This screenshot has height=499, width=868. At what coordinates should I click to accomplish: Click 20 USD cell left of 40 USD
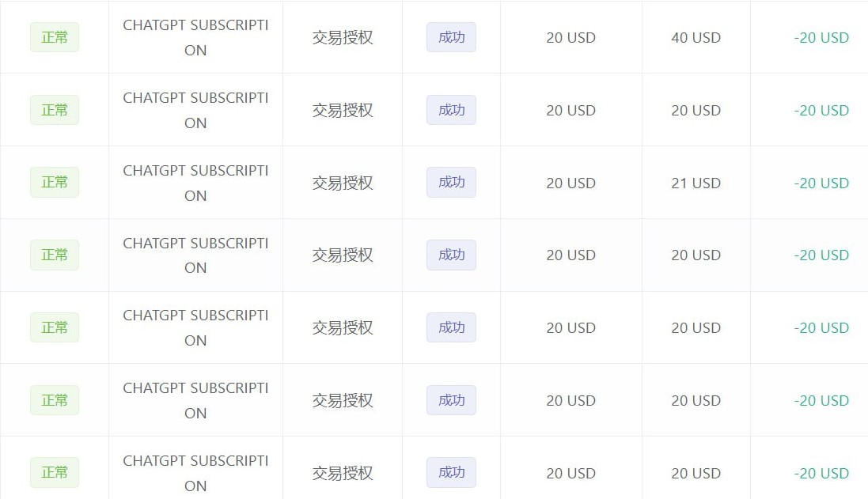(x=570, y=37)
